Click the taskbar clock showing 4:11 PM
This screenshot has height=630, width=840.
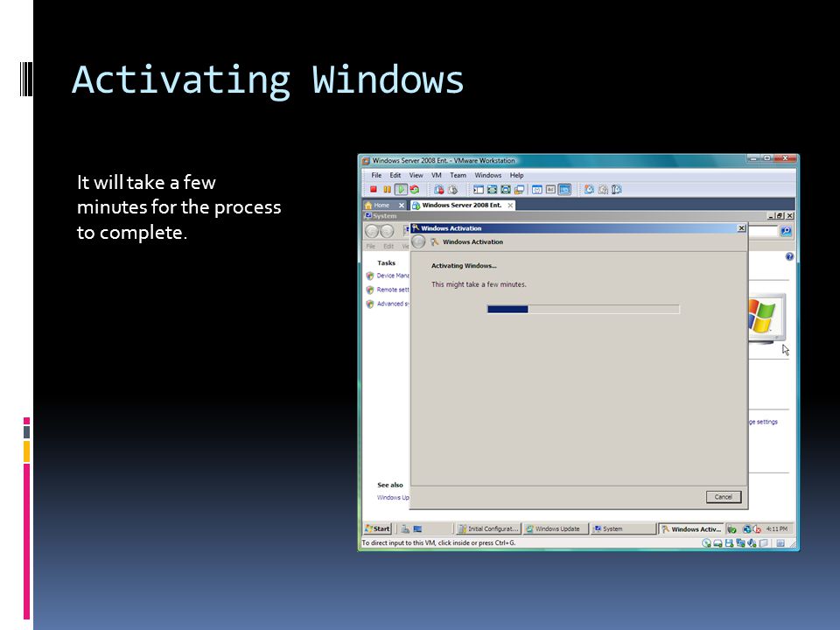tap(777, 528)
